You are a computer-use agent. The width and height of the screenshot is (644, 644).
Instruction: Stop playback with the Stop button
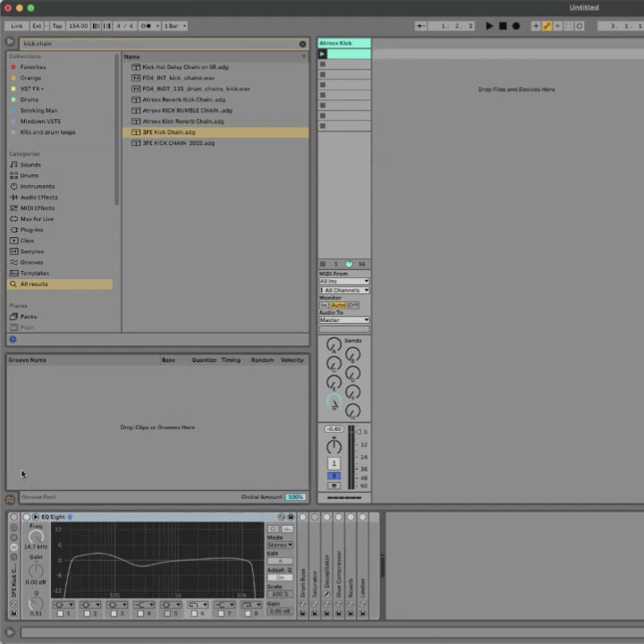[x=503, y=26]
